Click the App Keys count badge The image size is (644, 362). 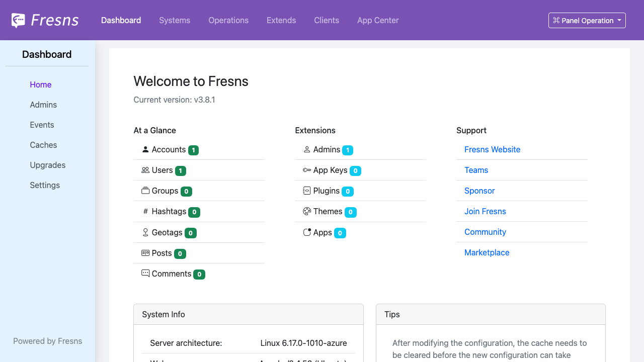click(355, 170)
